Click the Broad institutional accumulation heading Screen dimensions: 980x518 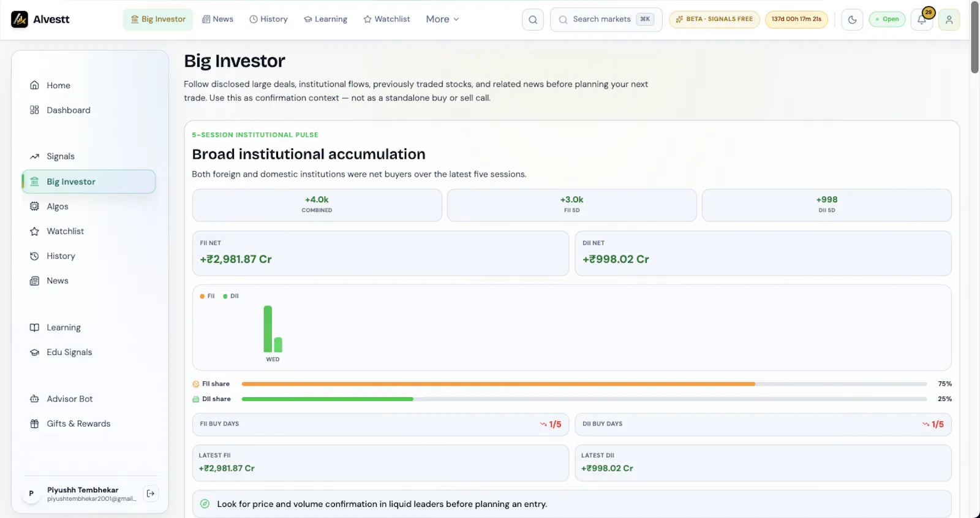309,154
